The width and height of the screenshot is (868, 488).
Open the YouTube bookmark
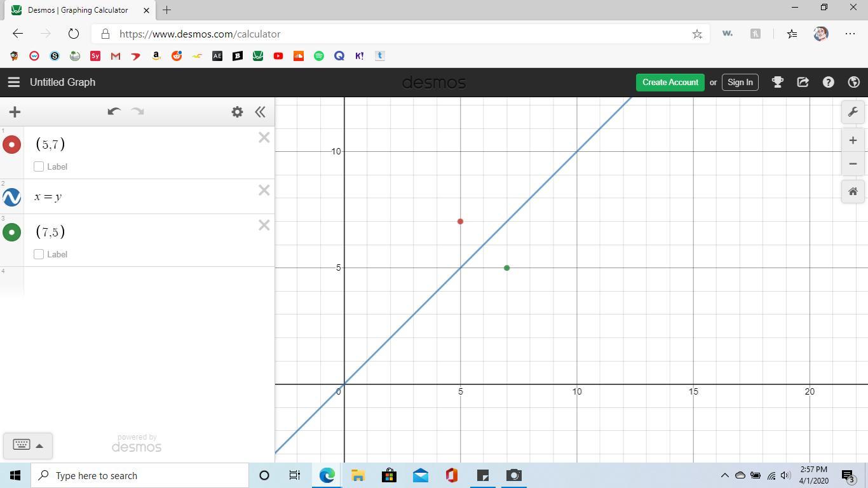(x=278, y=56)
